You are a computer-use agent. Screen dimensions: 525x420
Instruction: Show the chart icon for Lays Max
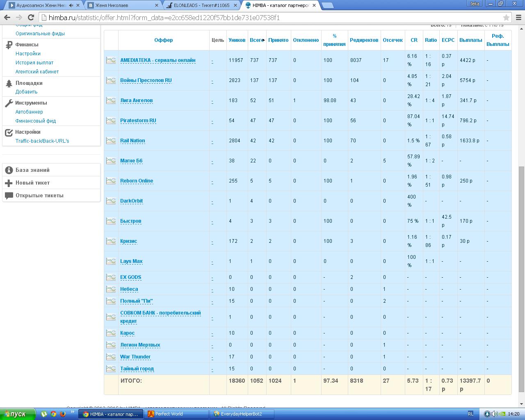tap(111, 261)
